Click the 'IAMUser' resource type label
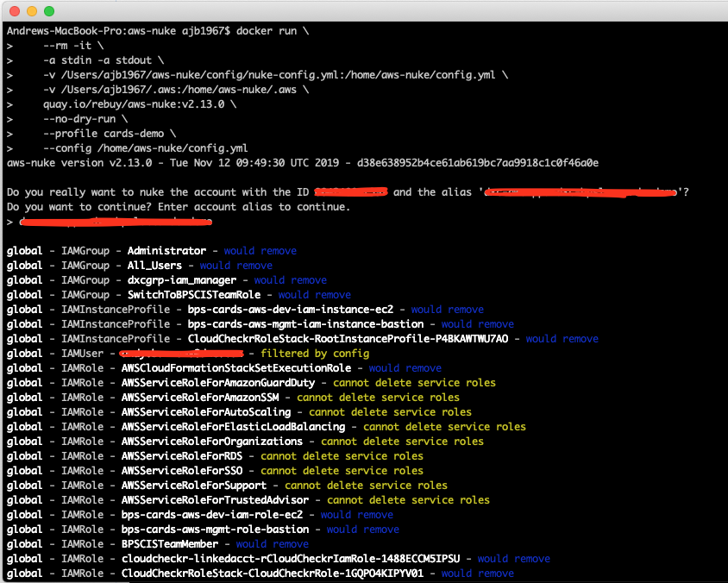The image size is (728, 583). click(82, 354)
